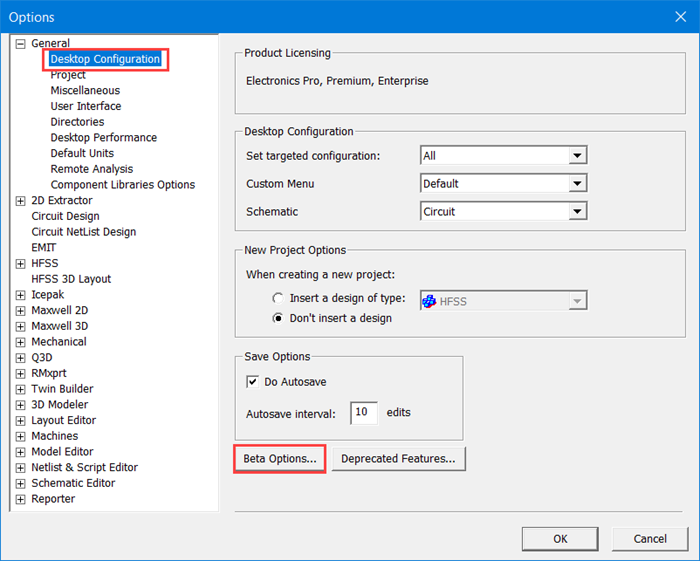Open Remote Analysis settings
Screen dimensions: 700x561
tap(92, 169)
